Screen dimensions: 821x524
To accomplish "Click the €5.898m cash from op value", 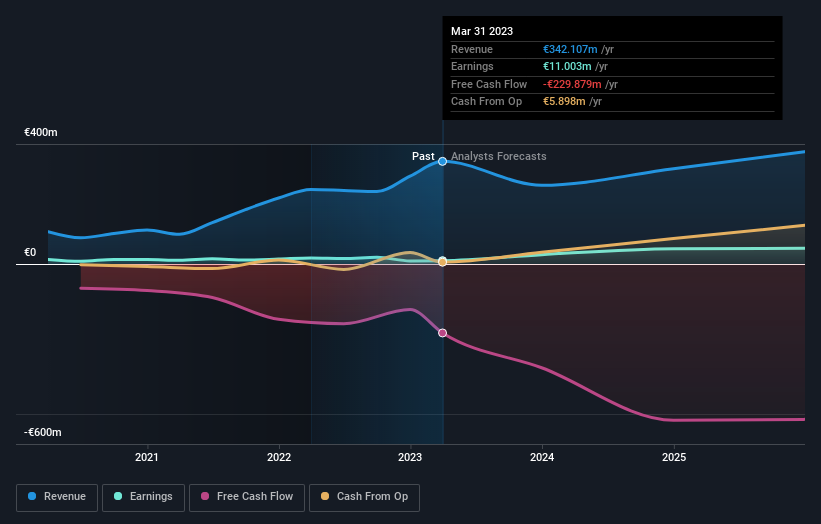I will pyautogui.click(x=564, y=102).
